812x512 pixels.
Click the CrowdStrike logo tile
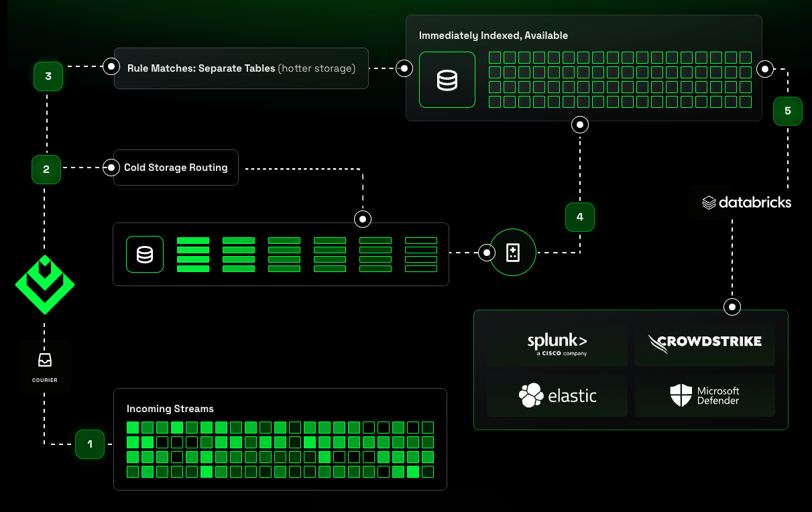pyautogui.click(x=704, y=344)
